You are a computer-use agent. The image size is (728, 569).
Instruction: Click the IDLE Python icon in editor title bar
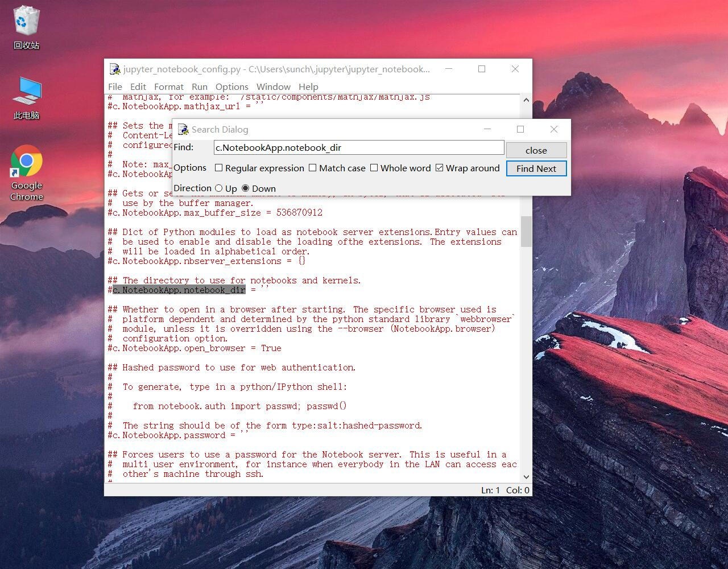pos(115,69)
